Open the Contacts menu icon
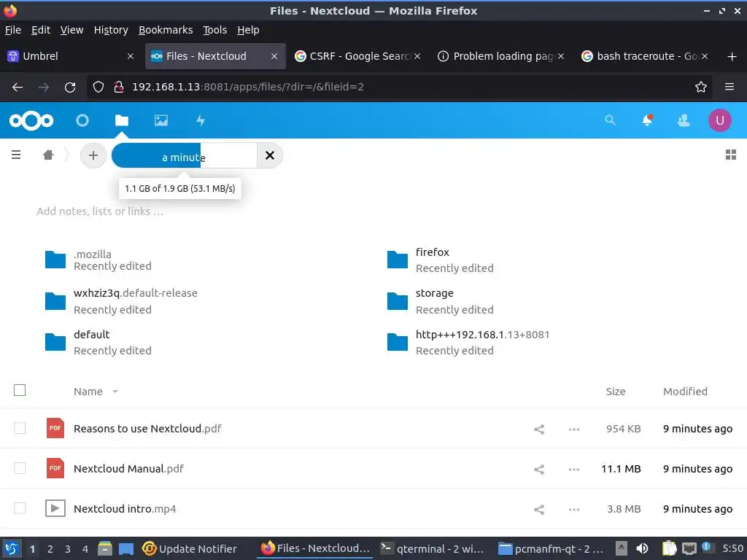The width and height of the screenshot is (747, 560). coord(683,120)
